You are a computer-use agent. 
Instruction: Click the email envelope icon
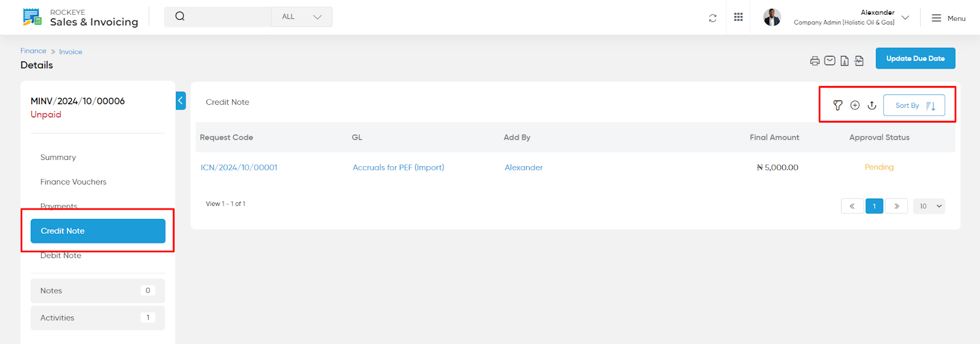(829, 61)
